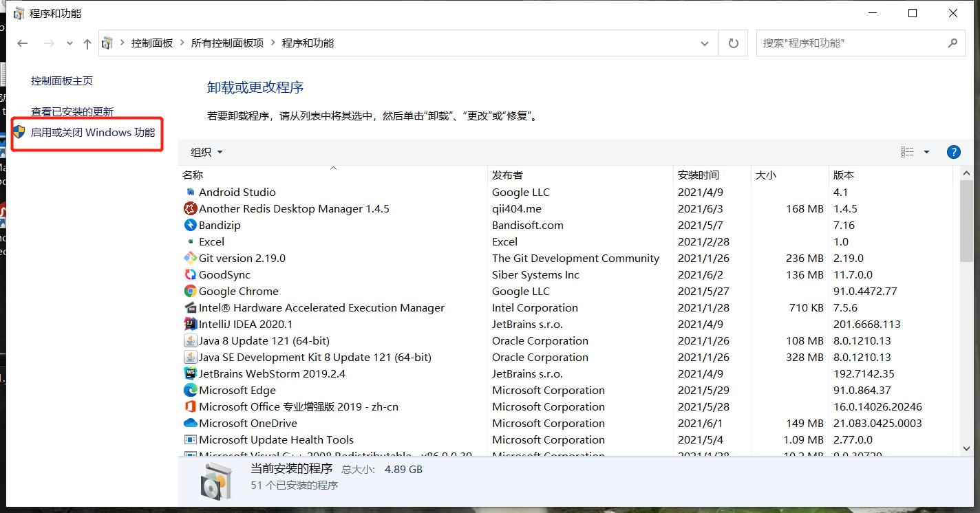The height and width of the screenshot is (513, 980).
Task: Select publisher cell 'Bandisoft.com'
Action: (528, 225)
